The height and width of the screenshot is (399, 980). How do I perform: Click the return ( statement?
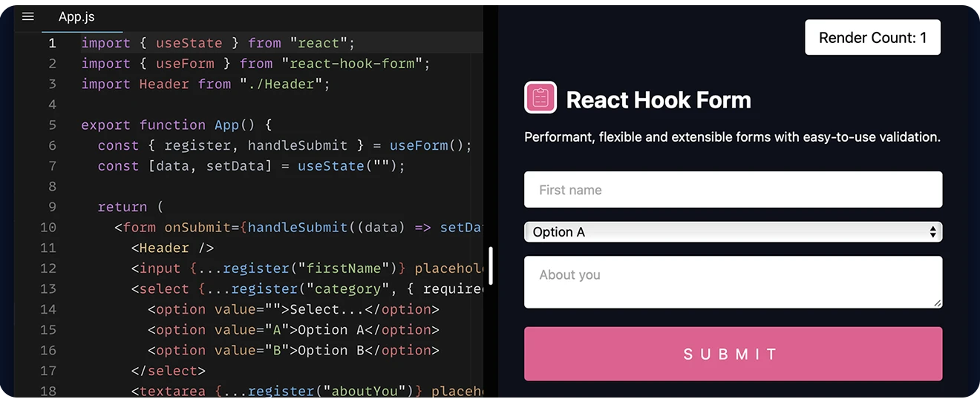pyautogui.click(x=130, y=207)
